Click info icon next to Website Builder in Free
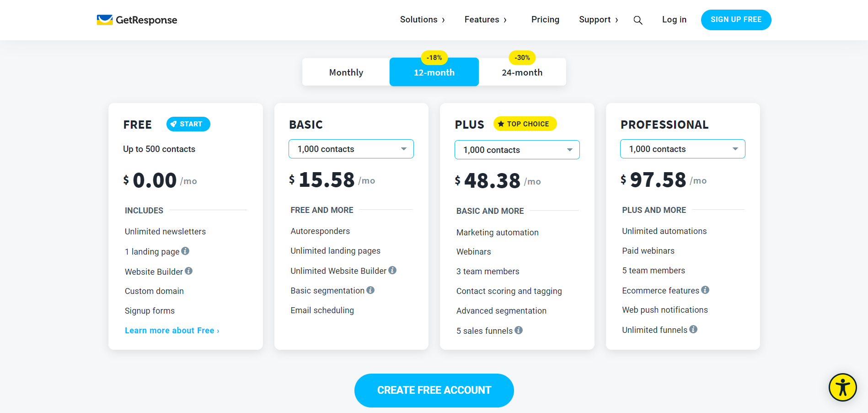This screenshot has width=868, height=413. coord(188,271)
